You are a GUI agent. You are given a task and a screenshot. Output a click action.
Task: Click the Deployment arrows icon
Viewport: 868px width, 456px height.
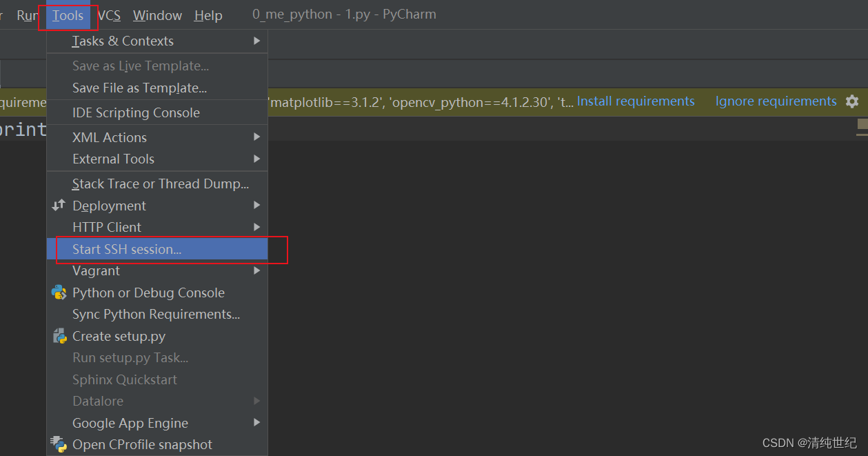point(59,205)
